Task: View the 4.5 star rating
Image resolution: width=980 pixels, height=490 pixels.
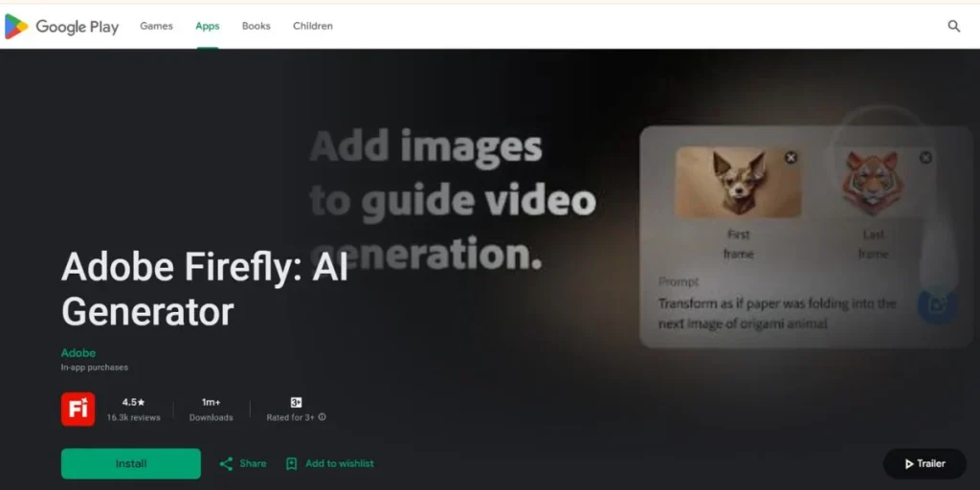Action: pos(133,403)
